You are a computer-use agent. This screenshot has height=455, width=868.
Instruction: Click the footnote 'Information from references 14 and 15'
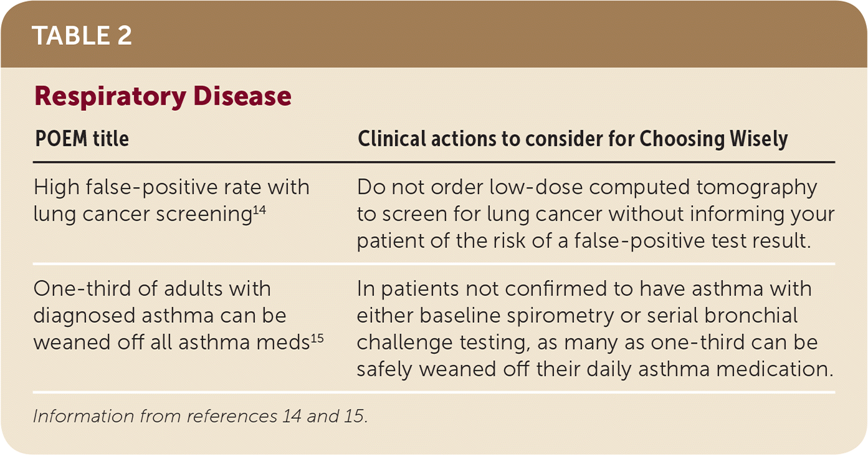tap(200, 416)
